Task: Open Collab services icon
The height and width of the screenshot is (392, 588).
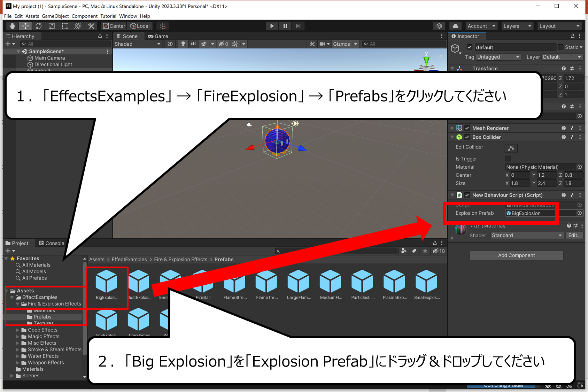Action: coord(439,26)
